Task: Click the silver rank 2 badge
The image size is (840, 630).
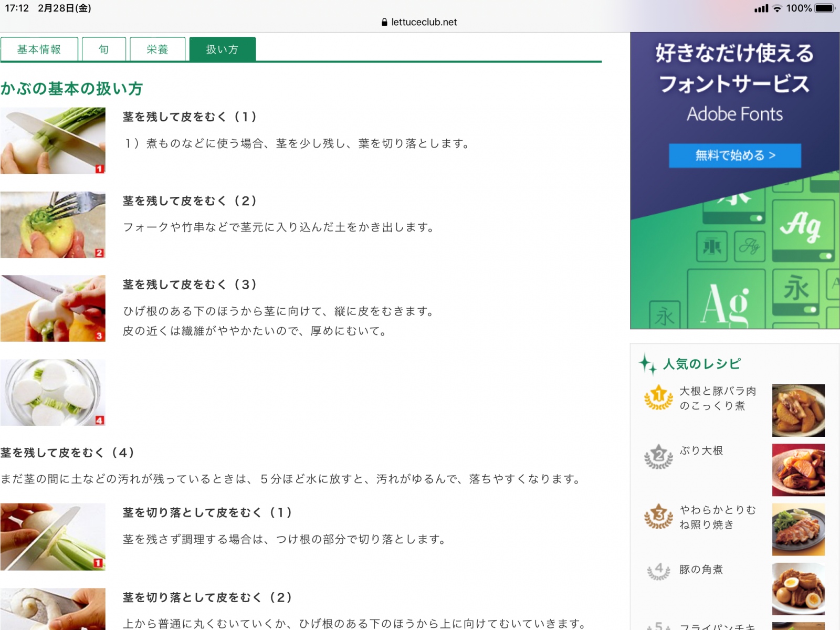Action: point(658,457)
